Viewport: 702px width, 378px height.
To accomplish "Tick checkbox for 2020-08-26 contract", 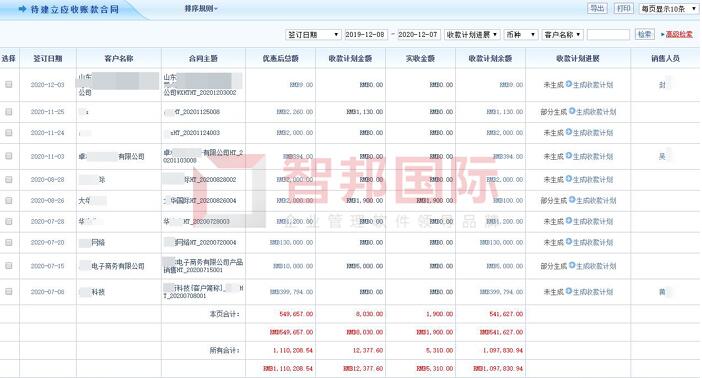I will [x=9, y=200].
